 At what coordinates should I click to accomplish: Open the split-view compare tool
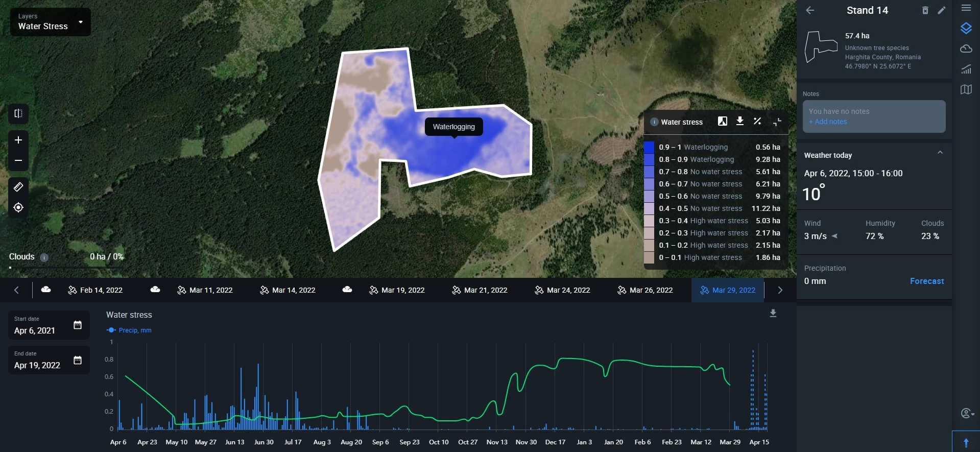point(18,113)
